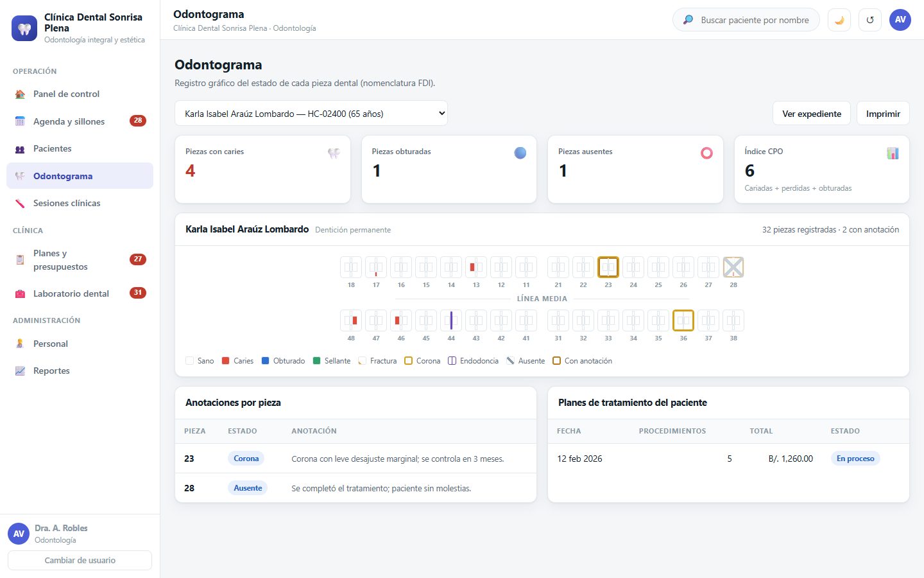
Task: Click the blue Obturado legend swatch
Action: coord(266,361)
